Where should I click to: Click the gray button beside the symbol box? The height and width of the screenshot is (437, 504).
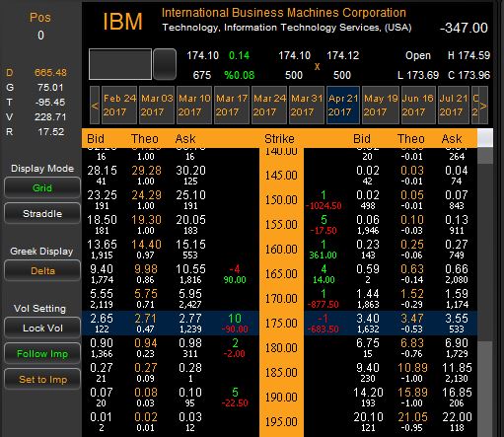point(165,64)
